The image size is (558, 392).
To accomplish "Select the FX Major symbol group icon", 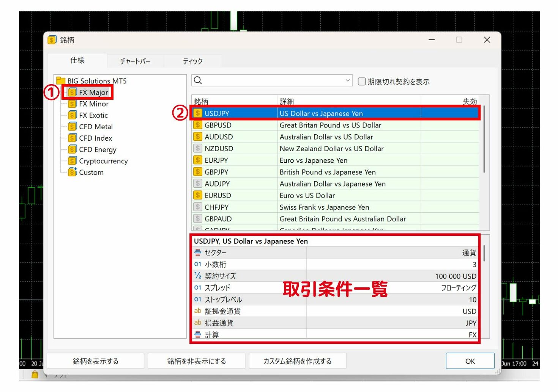I will (72, 92).
